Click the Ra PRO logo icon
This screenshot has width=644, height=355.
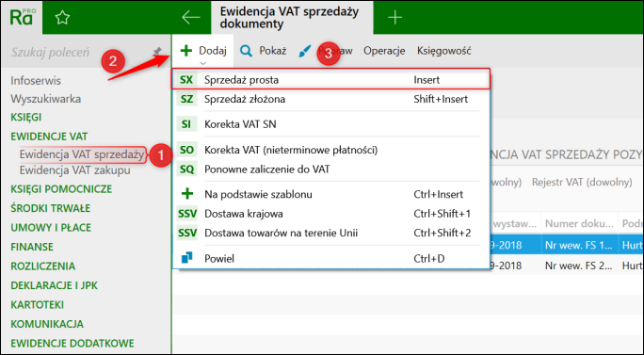coord(22,17)
